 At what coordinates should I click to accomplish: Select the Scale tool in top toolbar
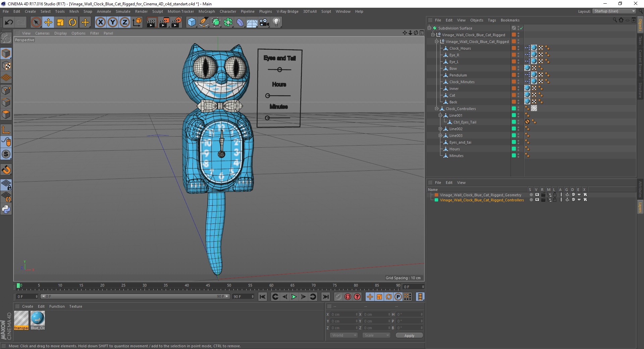[x=60, y=22]
